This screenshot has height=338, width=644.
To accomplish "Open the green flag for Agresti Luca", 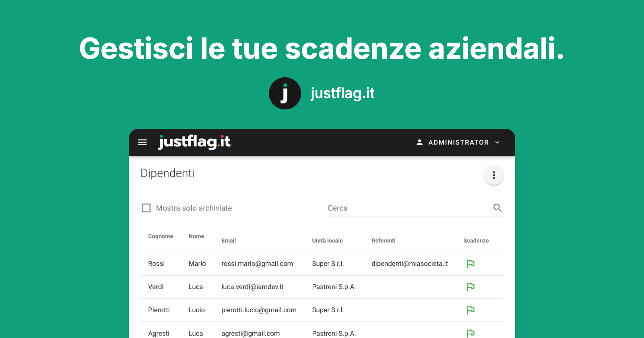I will pos(471,333).
